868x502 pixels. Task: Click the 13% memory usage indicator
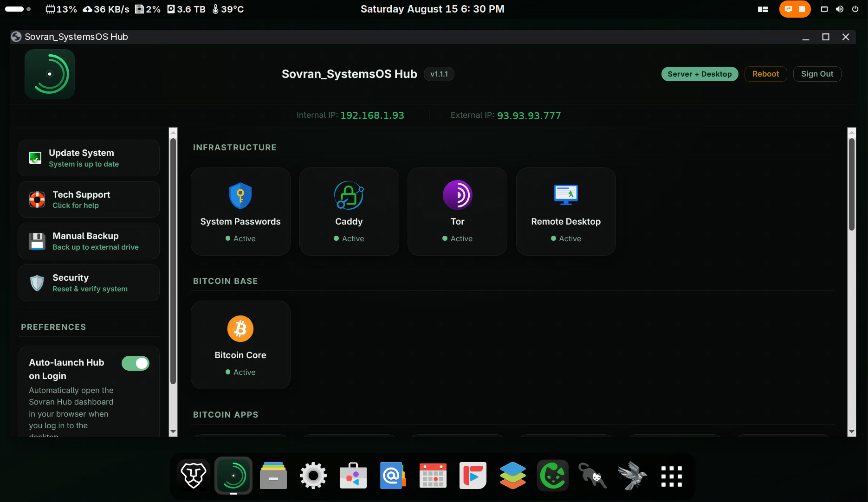[61, 9]
